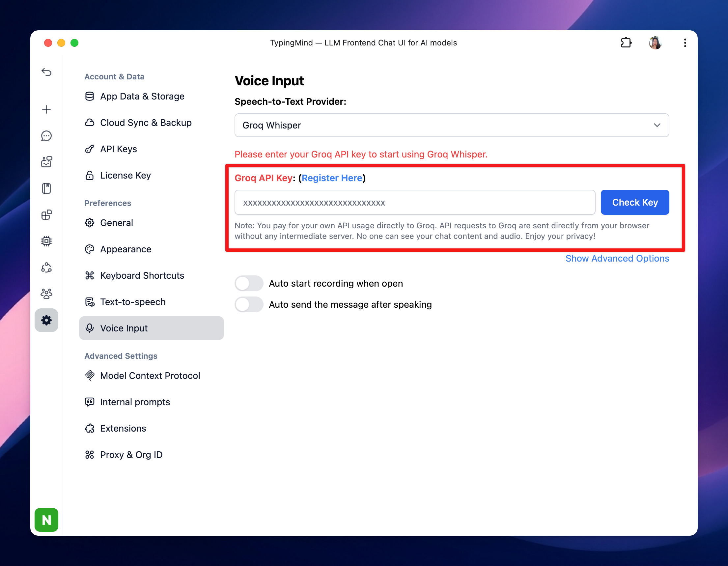This screenshot has height=566, width=728.
Task: Click the key icon beside API Keys
Action: tap(90, 149)
